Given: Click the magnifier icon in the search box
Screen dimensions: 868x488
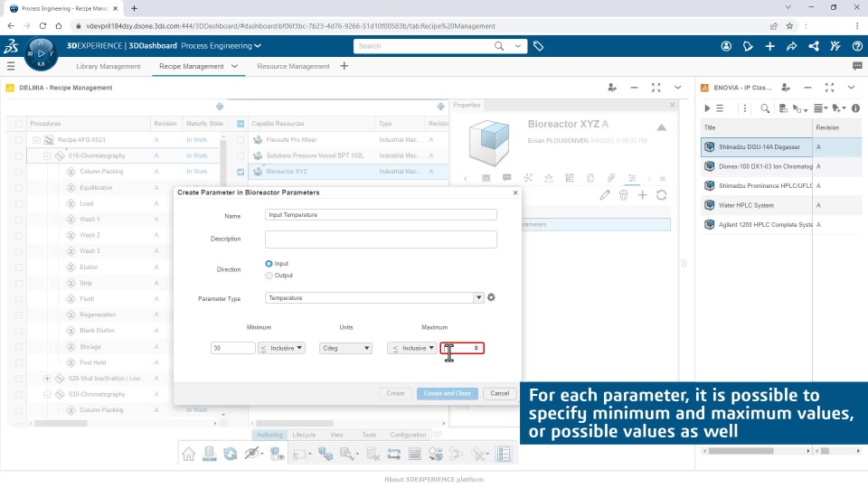Looking at the screenshot, I should pyautogui.click(x=499, y=46).
